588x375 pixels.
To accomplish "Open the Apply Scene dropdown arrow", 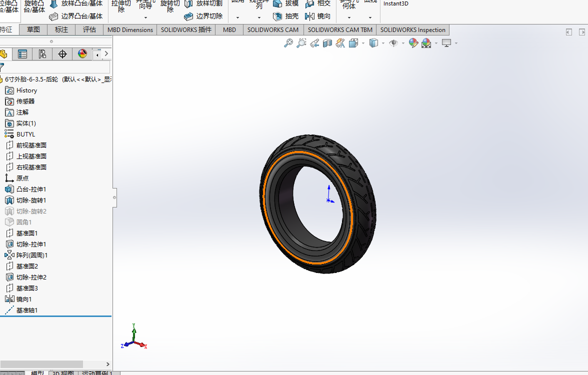I will (x=436, y=43).
